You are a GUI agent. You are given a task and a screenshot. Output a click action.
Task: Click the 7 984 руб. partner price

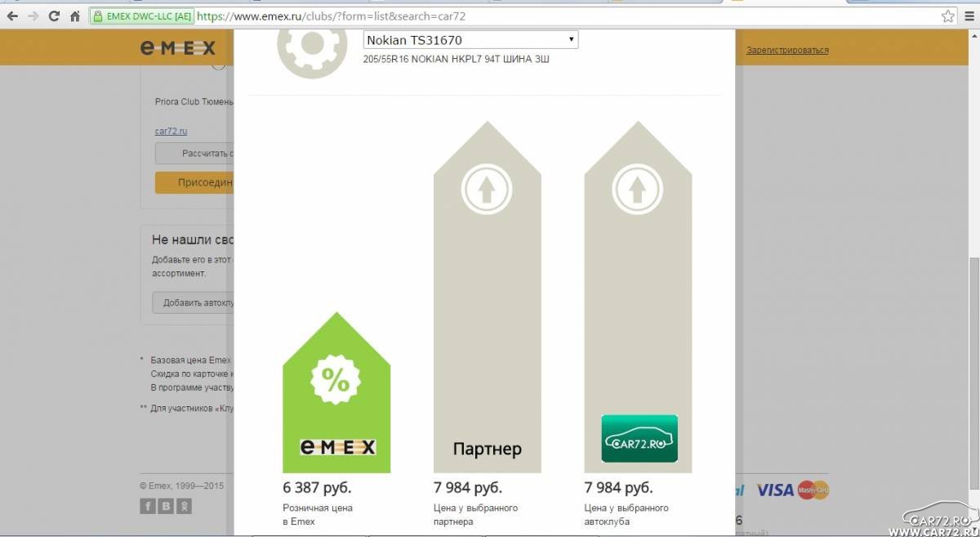pyautogui.click(x=467, y=488)
